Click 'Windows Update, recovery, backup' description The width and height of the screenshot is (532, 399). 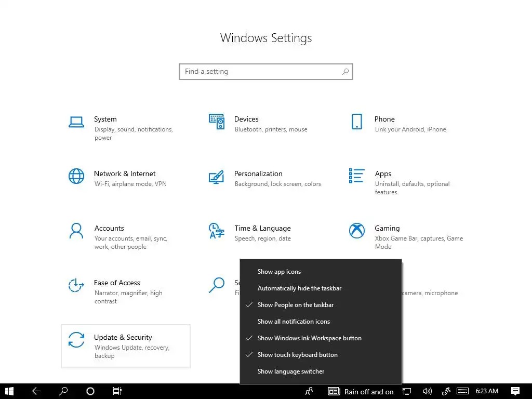[x=131, y=352]
